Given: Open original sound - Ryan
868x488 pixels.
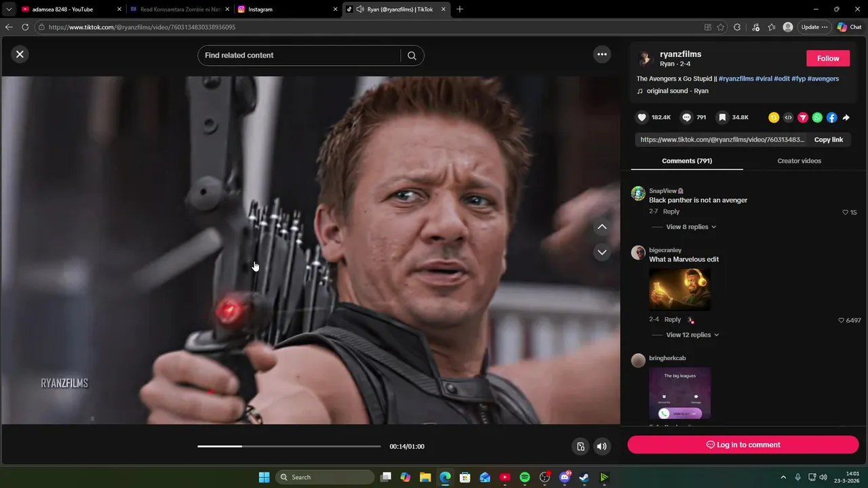Looking at the screenshot, I should pyautogui.click(x=677, y=91).
